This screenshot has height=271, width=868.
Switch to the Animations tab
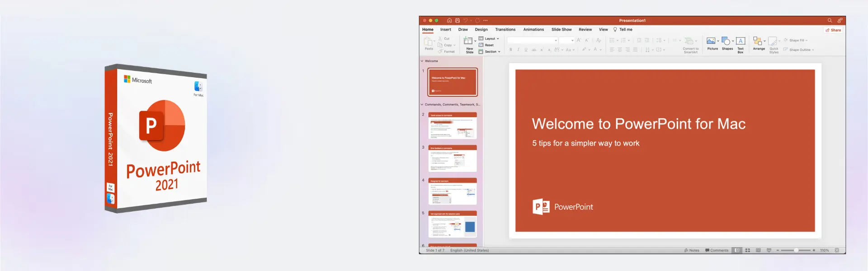533,29
